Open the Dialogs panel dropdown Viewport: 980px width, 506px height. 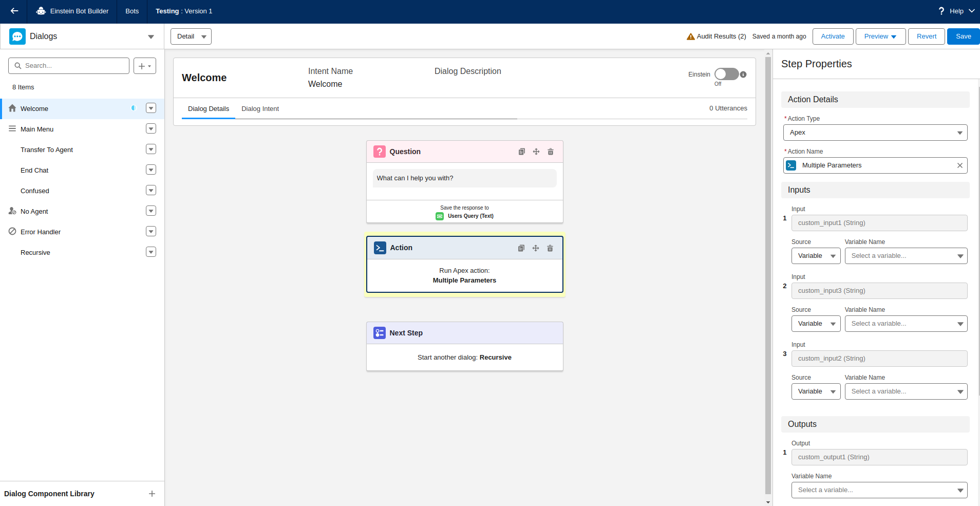151,37
